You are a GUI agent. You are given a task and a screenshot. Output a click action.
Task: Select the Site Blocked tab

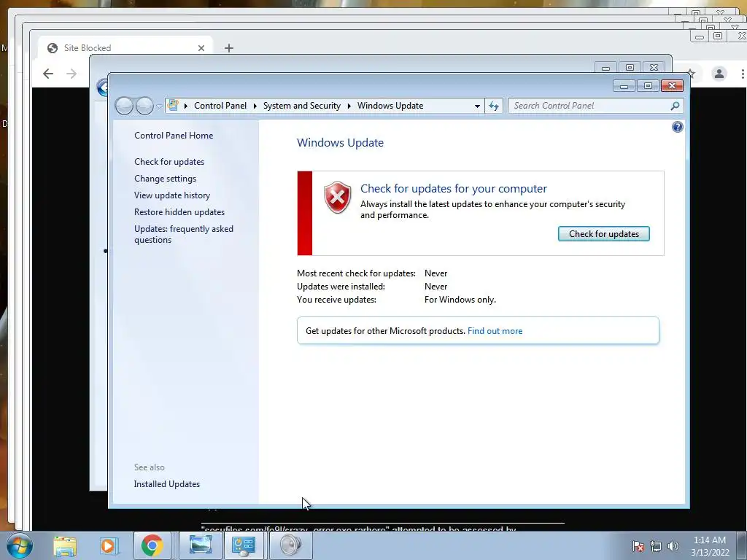point(125,47)
